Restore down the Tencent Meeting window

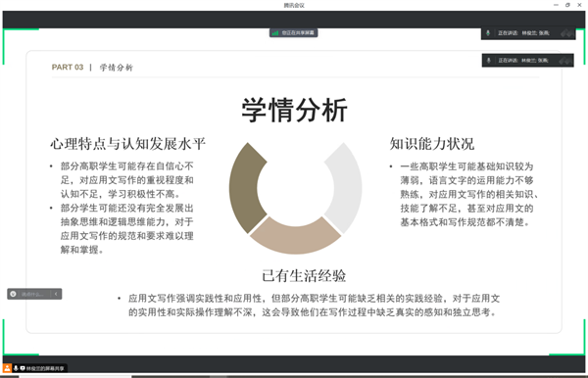(x=567, y=5)
